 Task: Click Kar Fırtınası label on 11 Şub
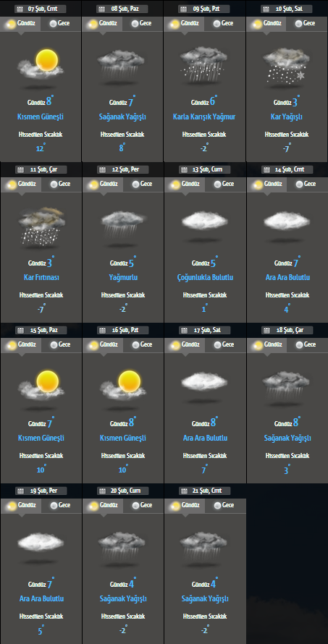tap(41, 278)
